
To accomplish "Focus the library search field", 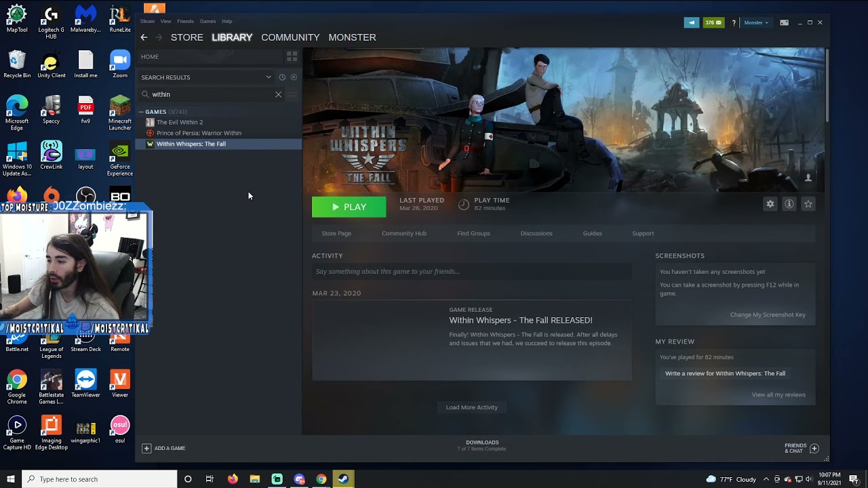I will click(210, 94).
